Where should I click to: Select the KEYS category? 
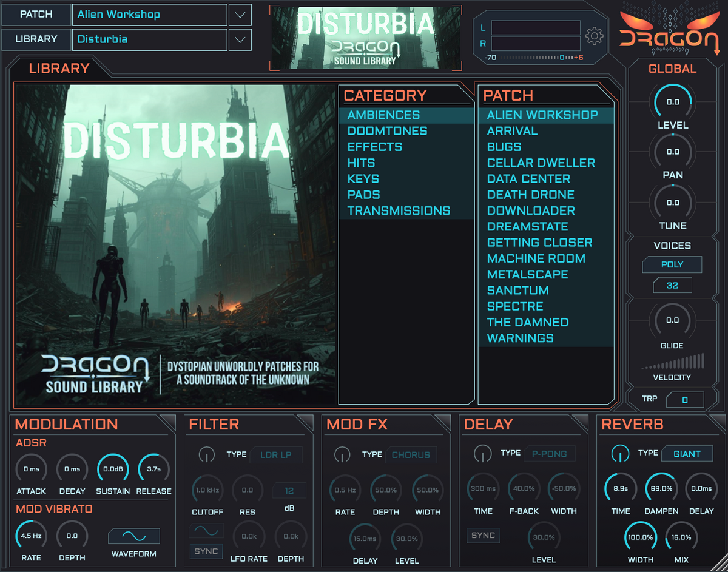click(x=406, y=179)
